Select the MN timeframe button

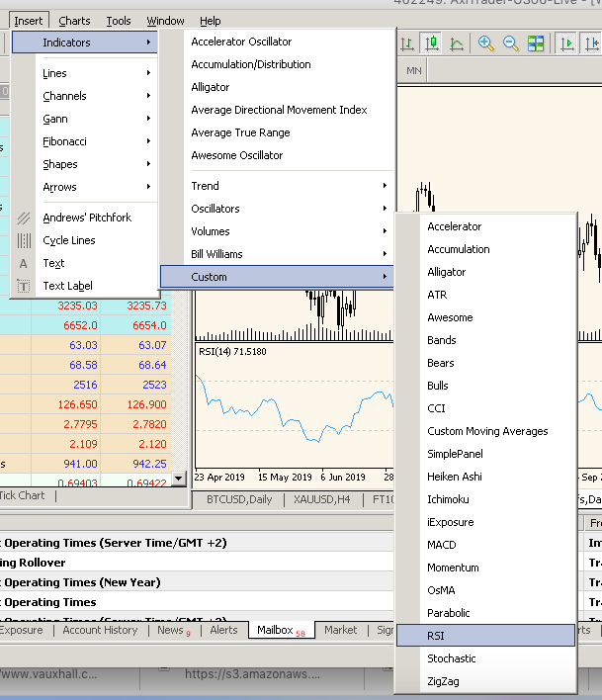[413, 71]
